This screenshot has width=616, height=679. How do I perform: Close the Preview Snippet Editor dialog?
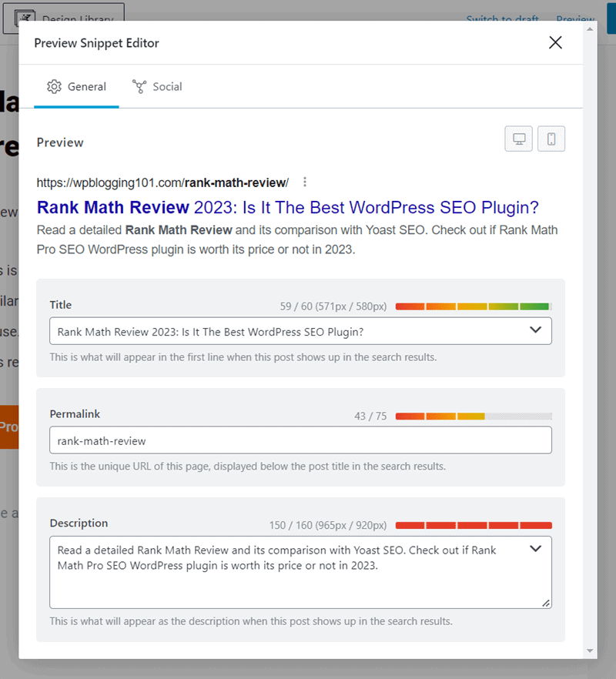555,42
